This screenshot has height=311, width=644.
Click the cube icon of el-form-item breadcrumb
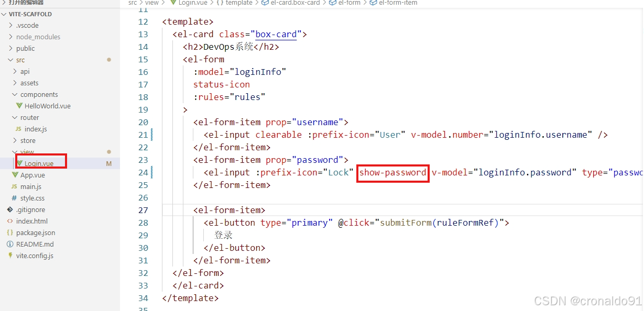(x=373, y=3)
